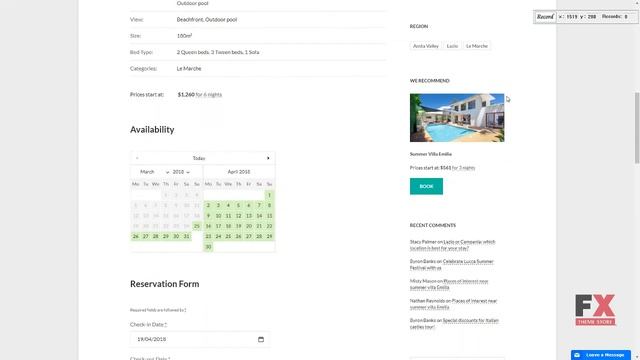Select April 19 in the calendar
Image resolution: width=640 pixels, height=360 pixels.
pyautogui.click(x=239, y=226)
